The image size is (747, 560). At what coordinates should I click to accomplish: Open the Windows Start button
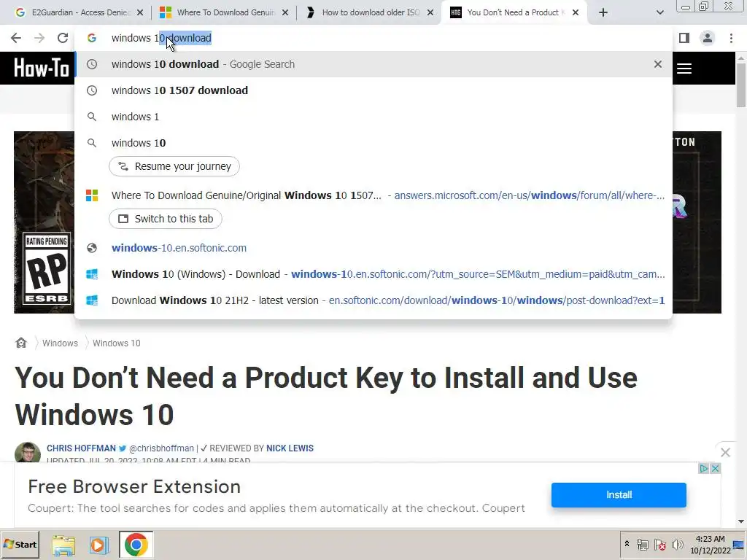coord(20,544)
